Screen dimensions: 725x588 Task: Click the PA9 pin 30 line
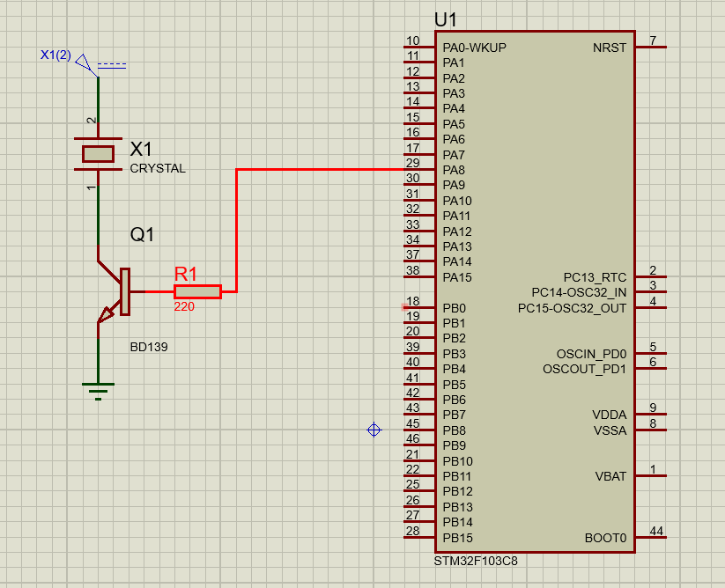pos(420,184)
